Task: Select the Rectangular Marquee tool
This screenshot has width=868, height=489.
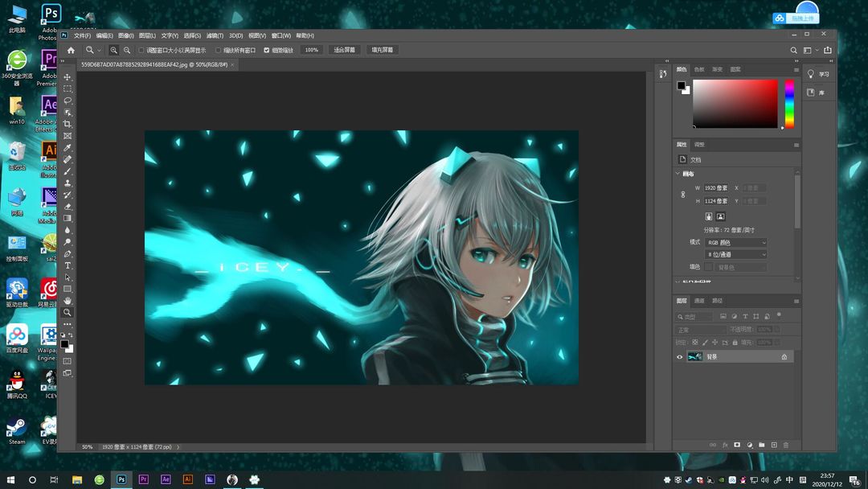Action: click(x=68, y=88)
